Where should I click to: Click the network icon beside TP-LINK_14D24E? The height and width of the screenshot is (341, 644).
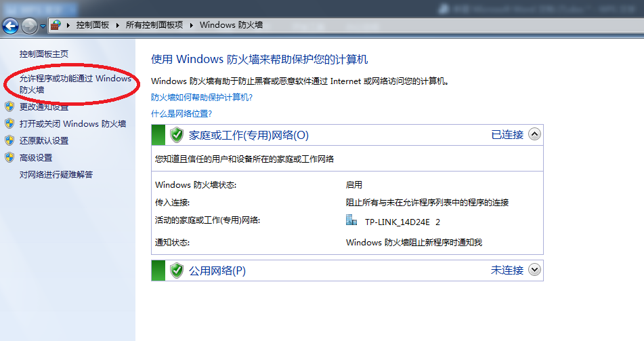point(351,221)
